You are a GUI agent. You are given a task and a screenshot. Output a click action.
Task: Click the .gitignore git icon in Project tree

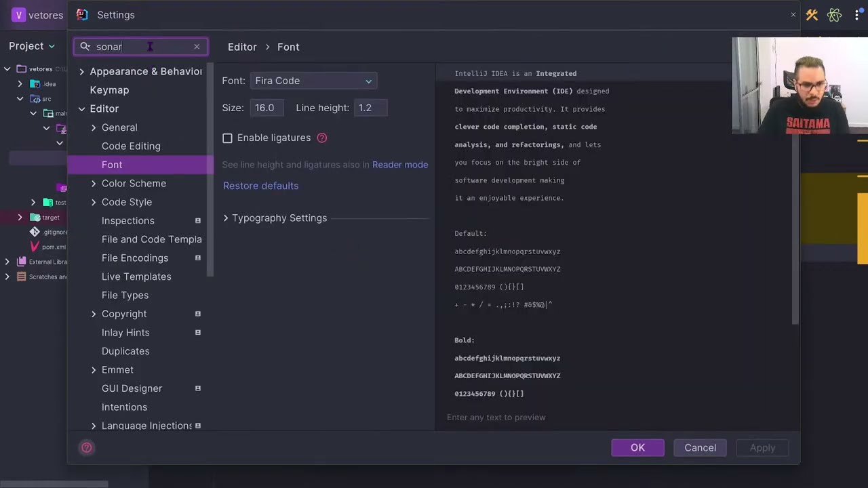[x=35, y=232]
